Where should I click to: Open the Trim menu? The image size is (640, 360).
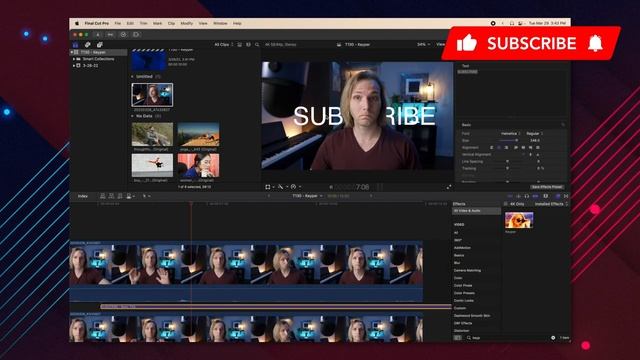click(x=144, y=24)
